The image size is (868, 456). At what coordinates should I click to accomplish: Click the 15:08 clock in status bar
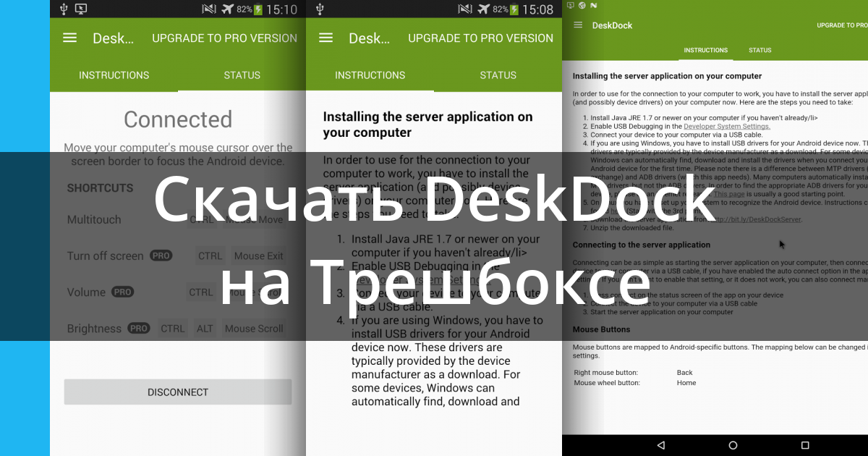(538, 9)
